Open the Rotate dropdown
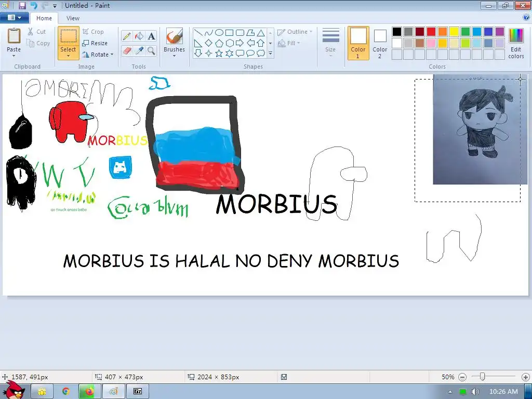 tap(98, 55)
